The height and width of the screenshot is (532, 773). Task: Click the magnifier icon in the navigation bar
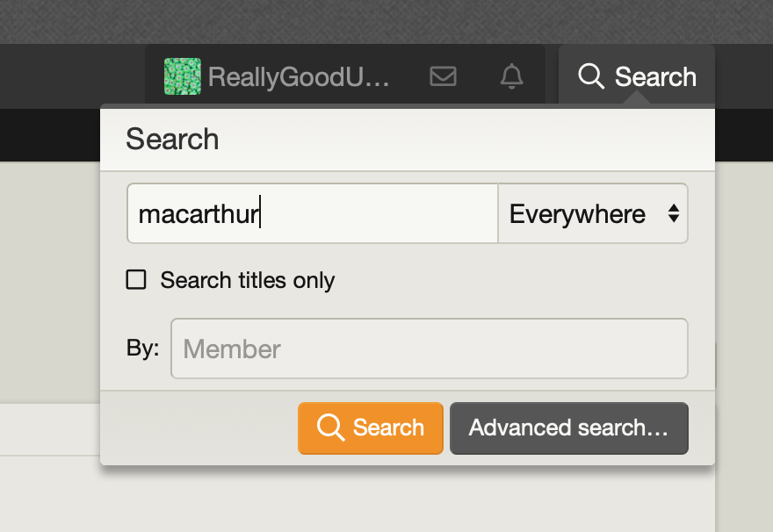[590, 76]
